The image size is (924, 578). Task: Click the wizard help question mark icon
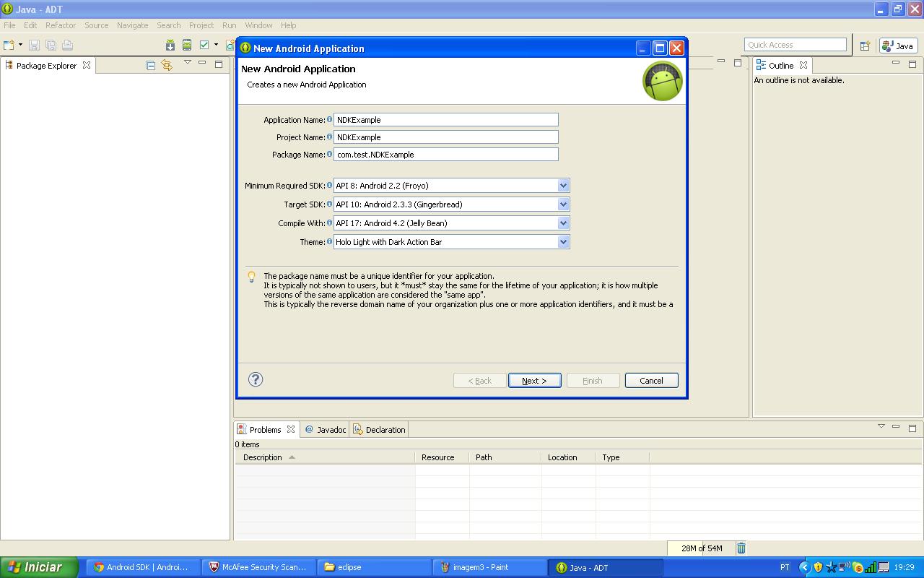[x=256, y=379]
